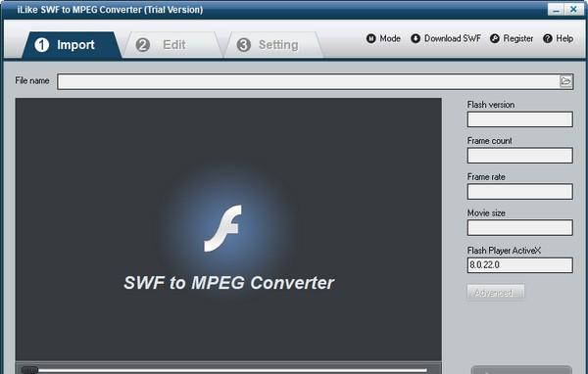Click the number 3 circle on the Setting tab
588x374 pixels.
(x=244, y=45)
